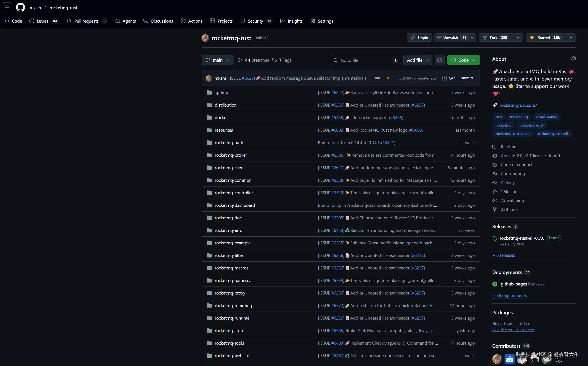Image resolution: width=588 pixels, height=366 pixels.
Task: Switch to the Pull requests tab
Action: coord(86,21)
